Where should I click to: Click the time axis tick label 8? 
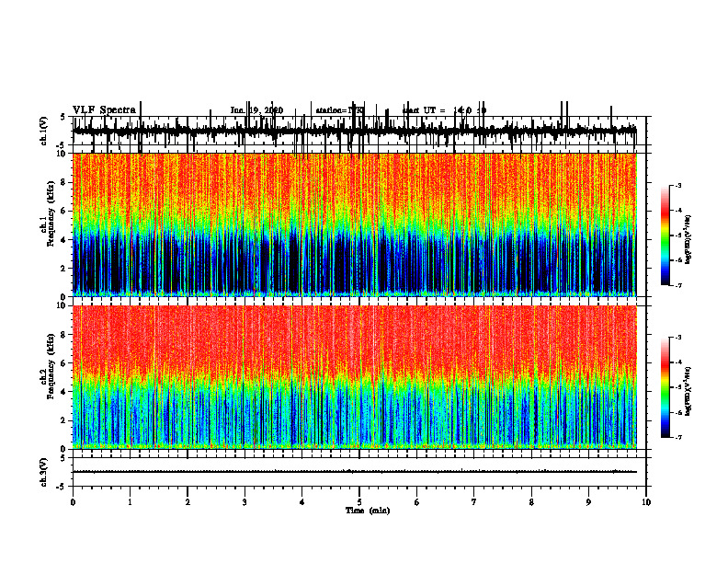tap(531, 502)
